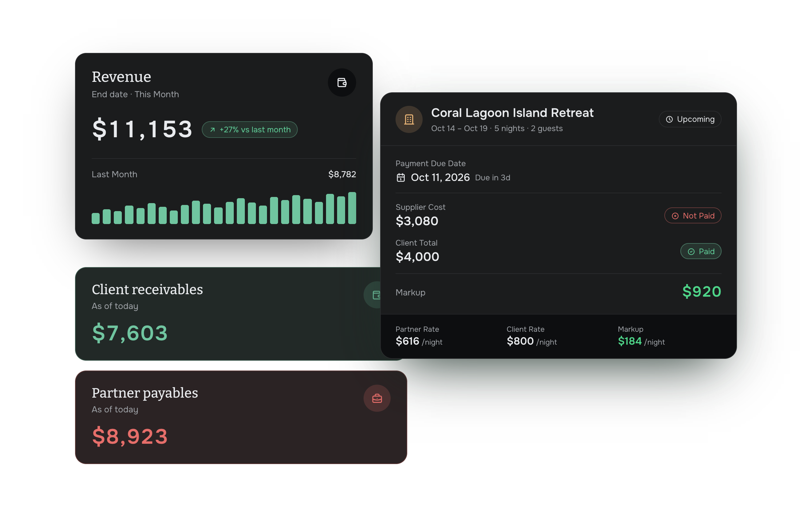The height and width of the screenshot is (517, 812).
Task: Click the $8,923 payables amount
Action: [130, 436]
